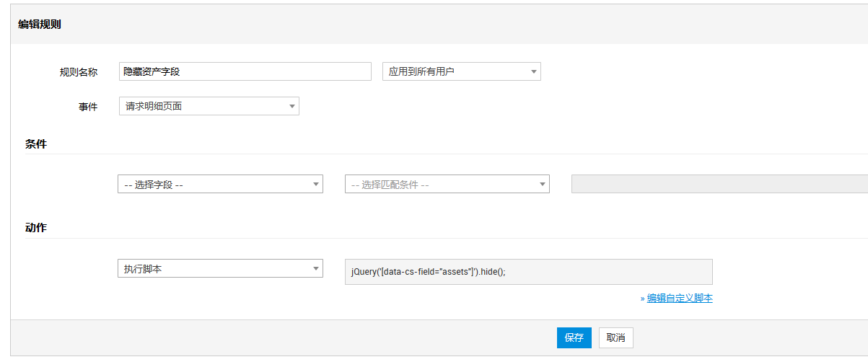This screenshot has width=868, height=362.
Task: Click the 规则名称 label
Action: click(x=79, y=72)
